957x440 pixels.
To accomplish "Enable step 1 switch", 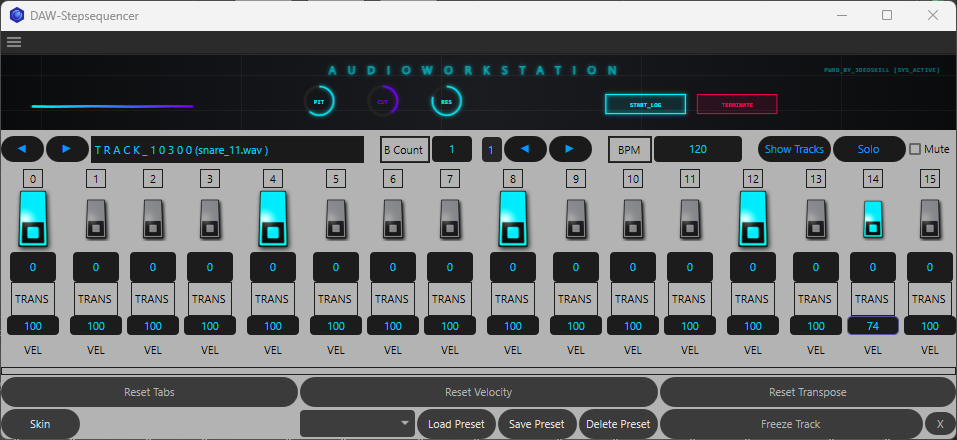I will coord(96,218).
